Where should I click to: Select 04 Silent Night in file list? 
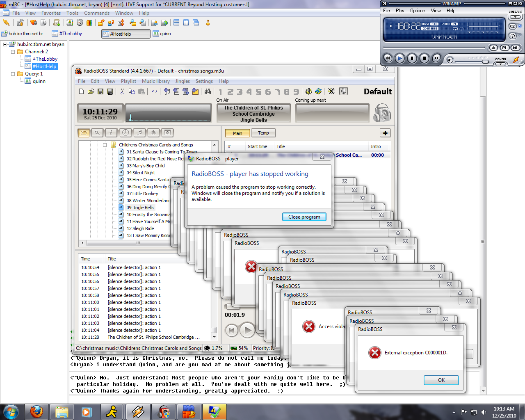(141, 173)
